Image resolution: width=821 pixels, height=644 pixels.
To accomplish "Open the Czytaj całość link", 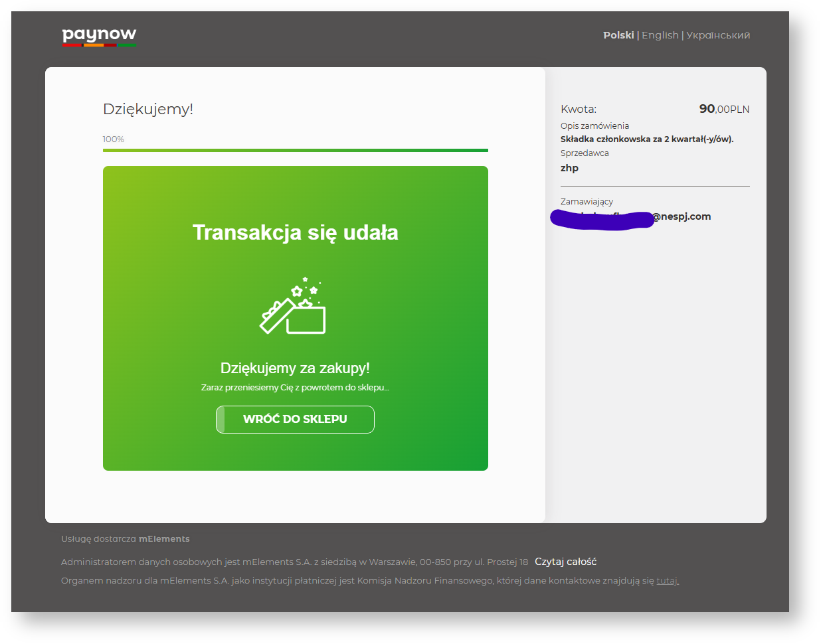I will (565, 562).
